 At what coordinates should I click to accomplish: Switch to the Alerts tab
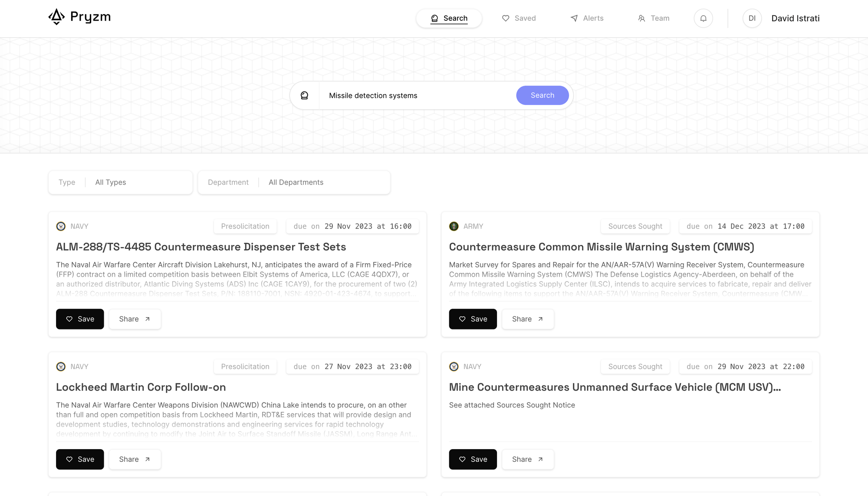[587, 18]
